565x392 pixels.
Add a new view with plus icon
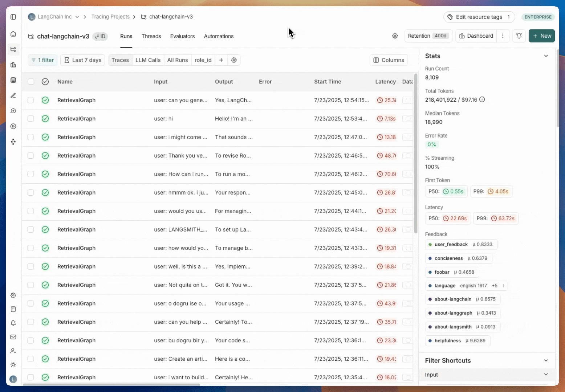point(221,60)
